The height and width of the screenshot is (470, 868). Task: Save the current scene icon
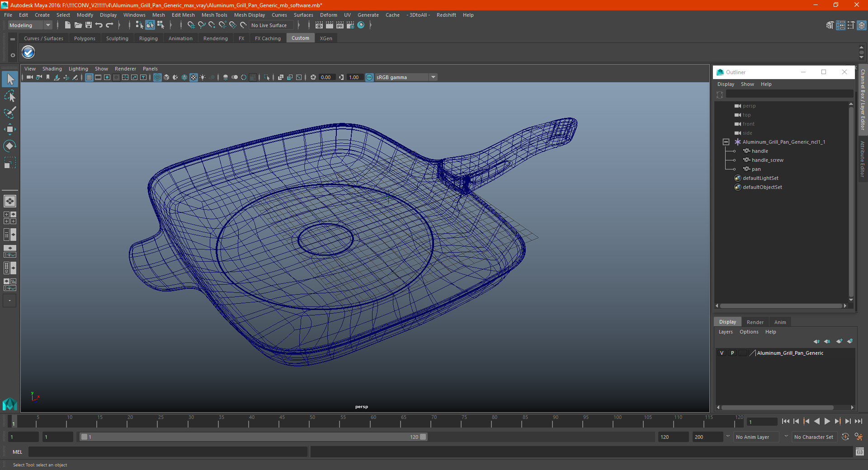click(x=89, y=25)
